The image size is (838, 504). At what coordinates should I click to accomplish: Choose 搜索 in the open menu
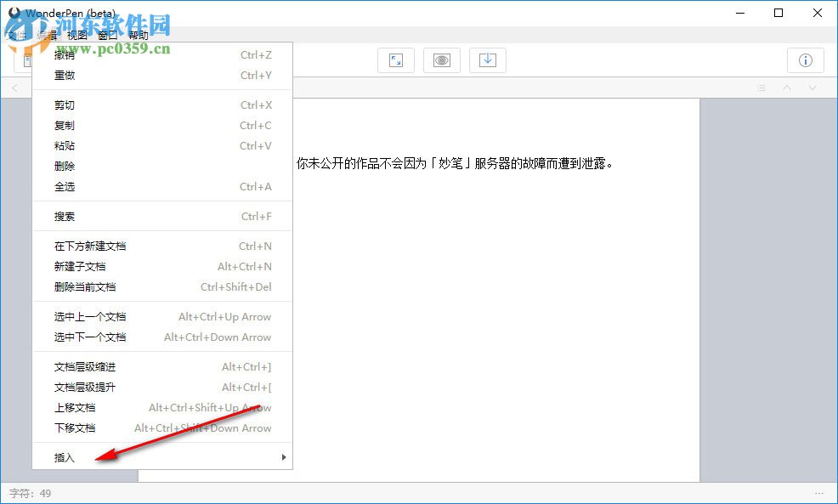point(65,216)
